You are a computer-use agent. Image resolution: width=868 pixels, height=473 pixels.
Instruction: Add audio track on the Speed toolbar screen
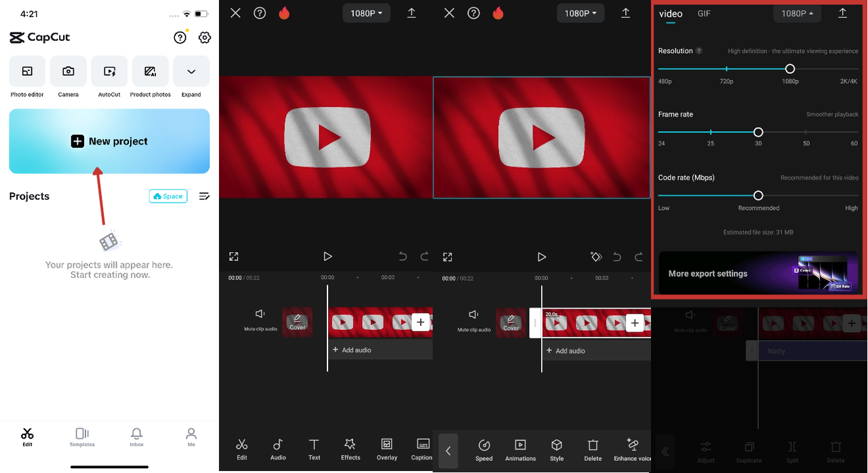tap(566, 350)
